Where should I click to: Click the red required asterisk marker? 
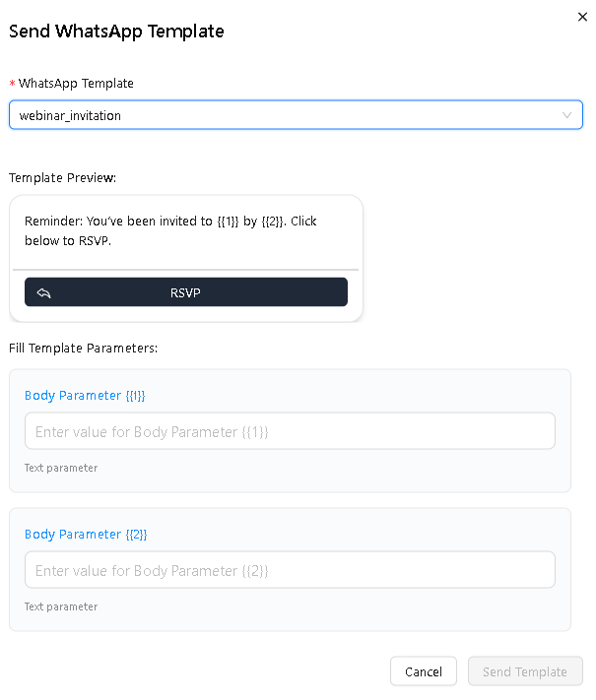13,84
